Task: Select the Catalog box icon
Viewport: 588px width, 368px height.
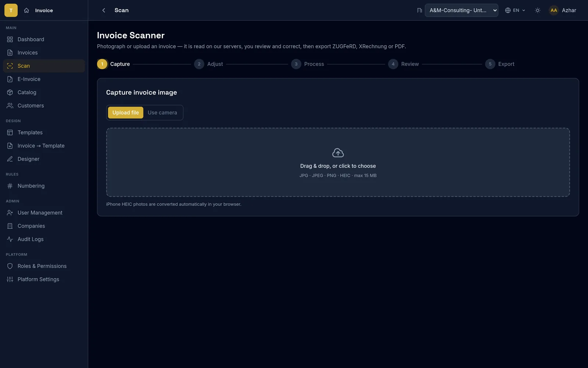Action: click(10, 92)
